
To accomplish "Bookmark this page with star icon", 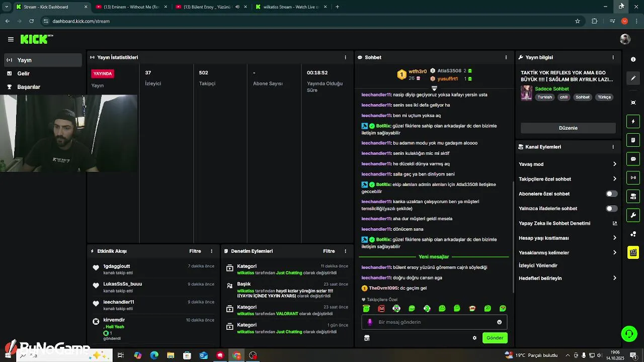I will point(578,21).
